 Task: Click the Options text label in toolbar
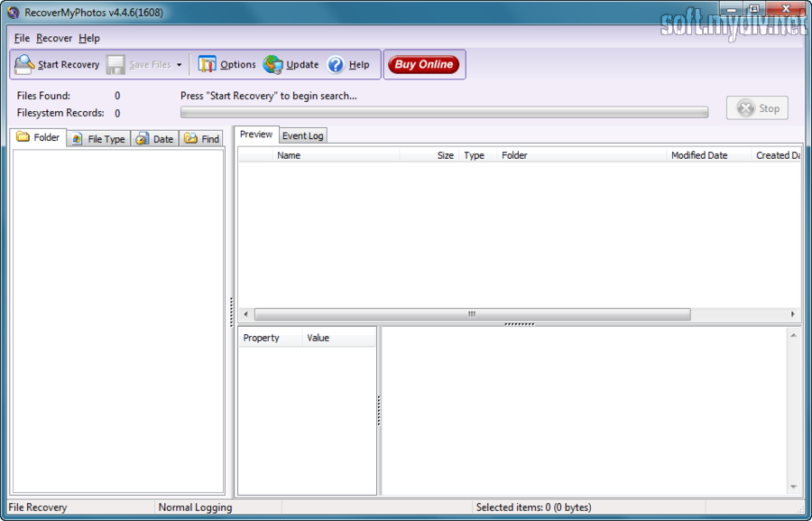[x=237, y=65]
